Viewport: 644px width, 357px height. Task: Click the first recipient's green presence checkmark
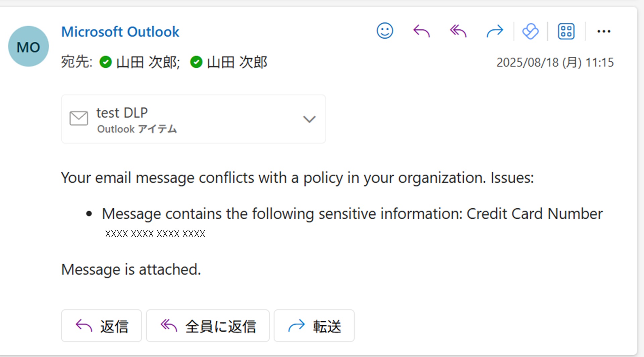click(x=106, y=62)
